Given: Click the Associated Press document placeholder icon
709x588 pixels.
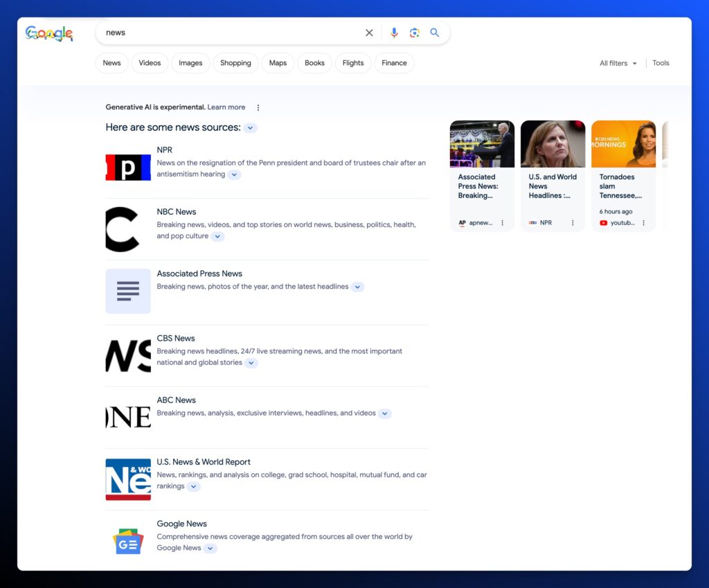Looking at the screenshot, I should click(x=128, y=291).
